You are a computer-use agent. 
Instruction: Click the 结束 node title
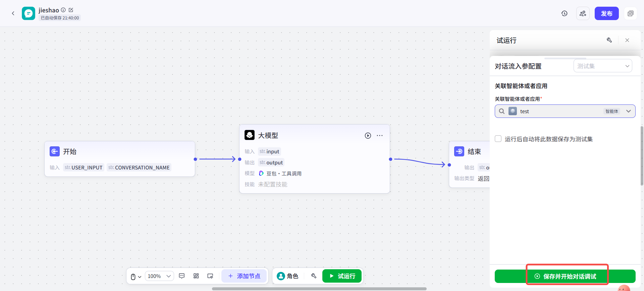474,152
